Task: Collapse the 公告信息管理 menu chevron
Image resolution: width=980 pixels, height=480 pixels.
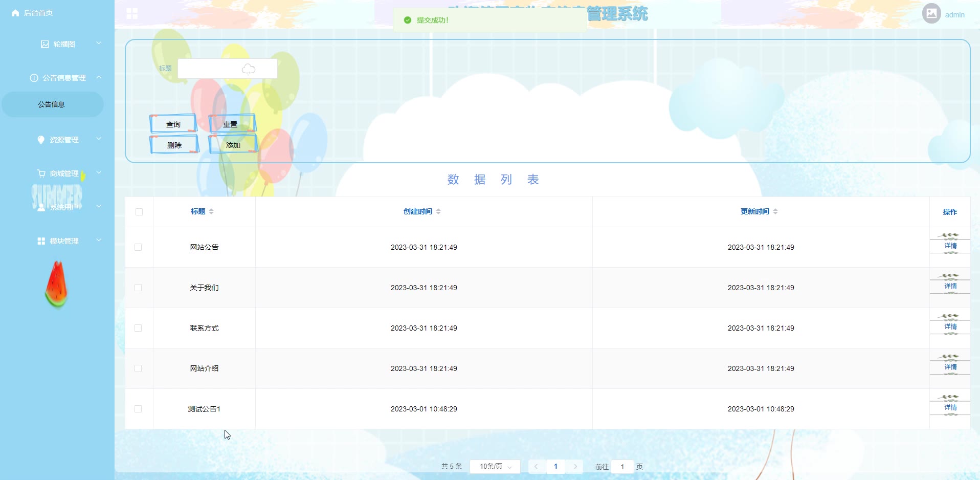Action: coord(99,77)
